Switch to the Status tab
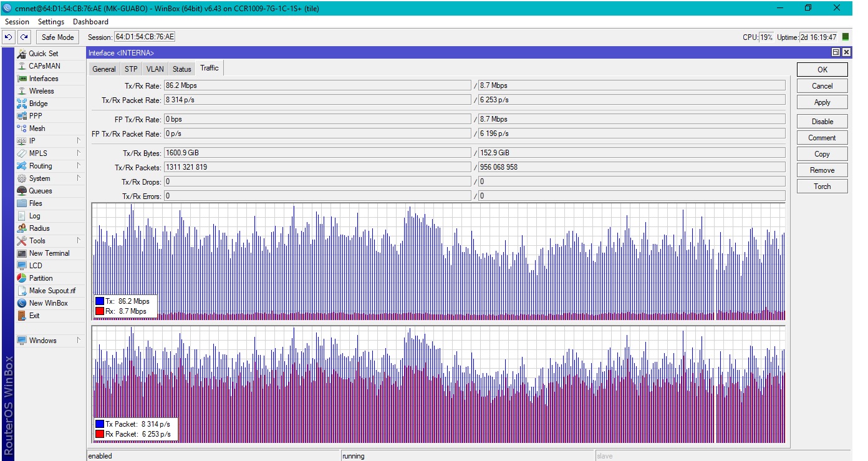 pyautogui.click(x=181, y=69)
